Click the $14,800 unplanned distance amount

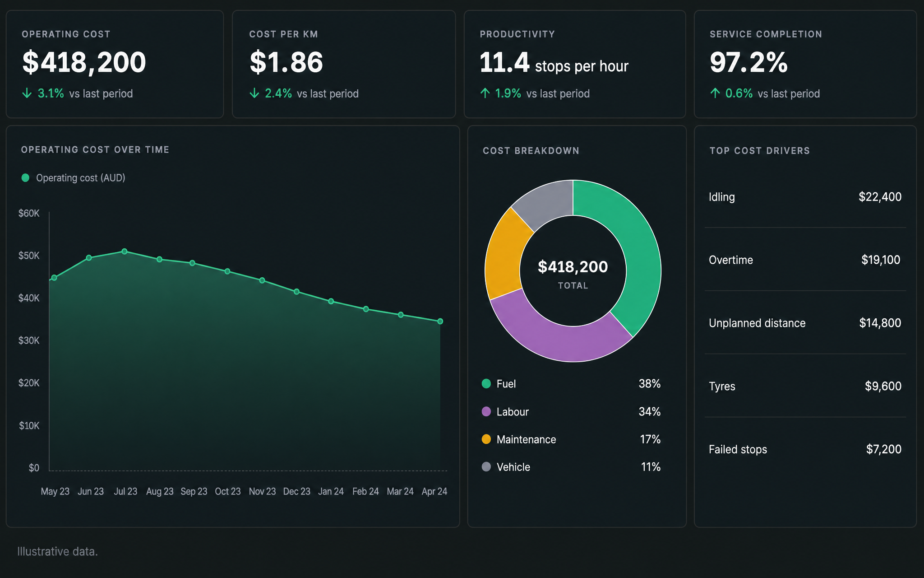tap(880, 323)
